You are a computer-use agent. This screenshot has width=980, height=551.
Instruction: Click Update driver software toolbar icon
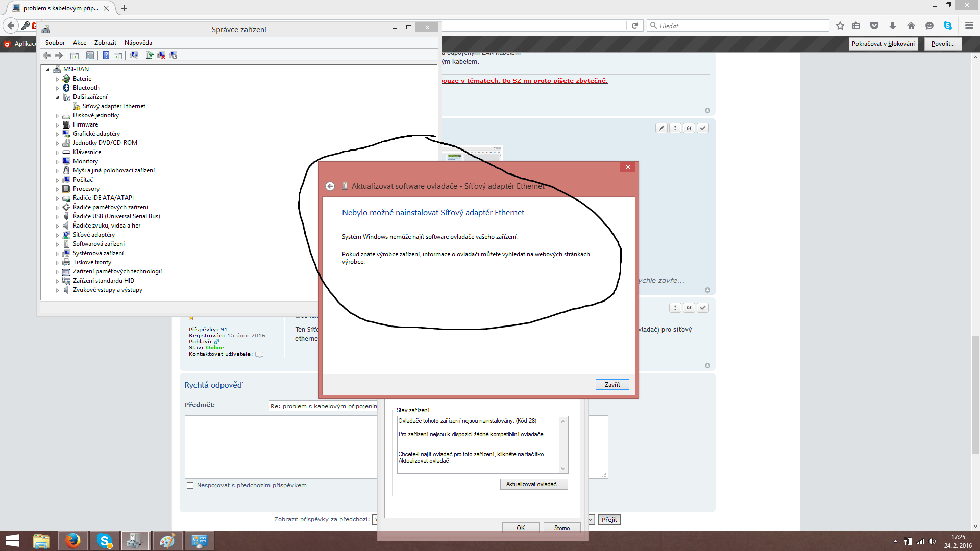(150, 55)
